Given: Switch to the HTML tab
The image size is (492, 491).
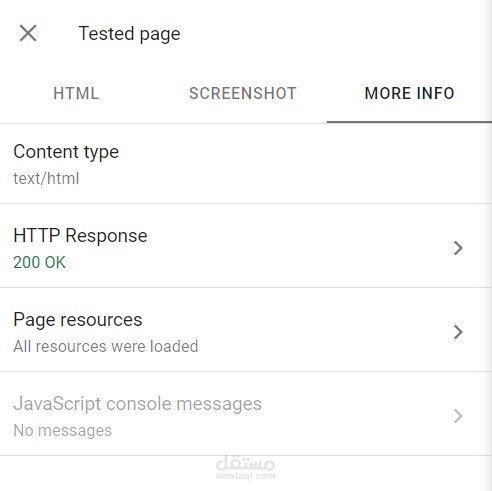Looking at the screenshot, I should pyautogui.click(x=76, y=93).
